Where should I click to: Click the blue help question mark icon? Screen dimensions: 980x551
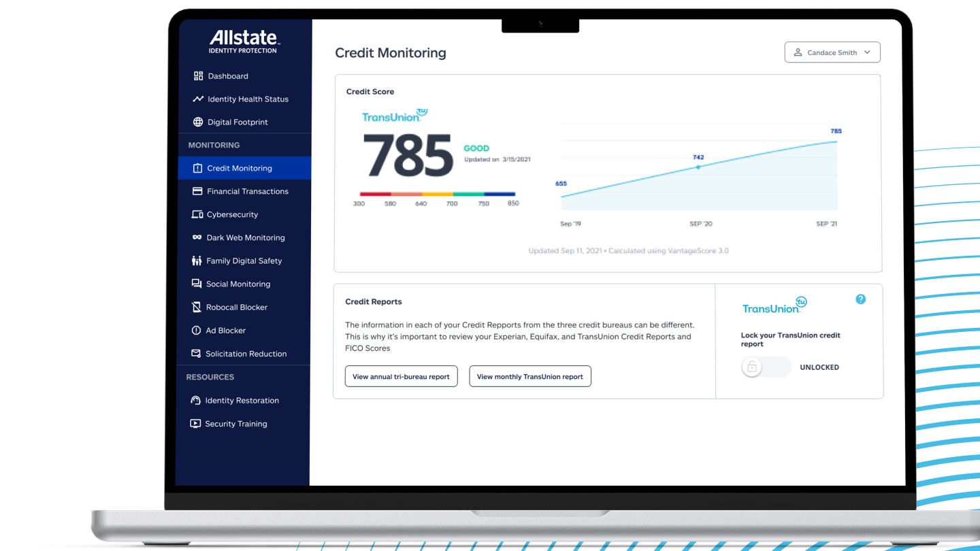click(x=861, y=299)
